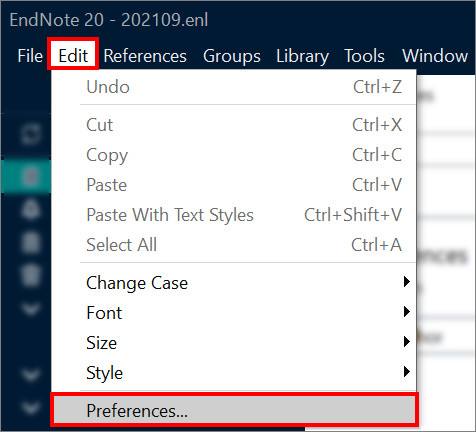Image resolution: width=476 pixels, height=432 pixels.
Task: Click the blurred bell icon in sidebar
Action: [x=31, y=209]
